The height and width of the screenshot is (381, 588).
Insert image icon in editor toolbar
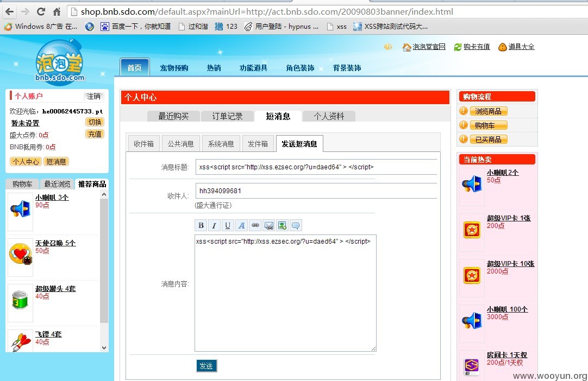pyautogui.click(x=282, y=226)
